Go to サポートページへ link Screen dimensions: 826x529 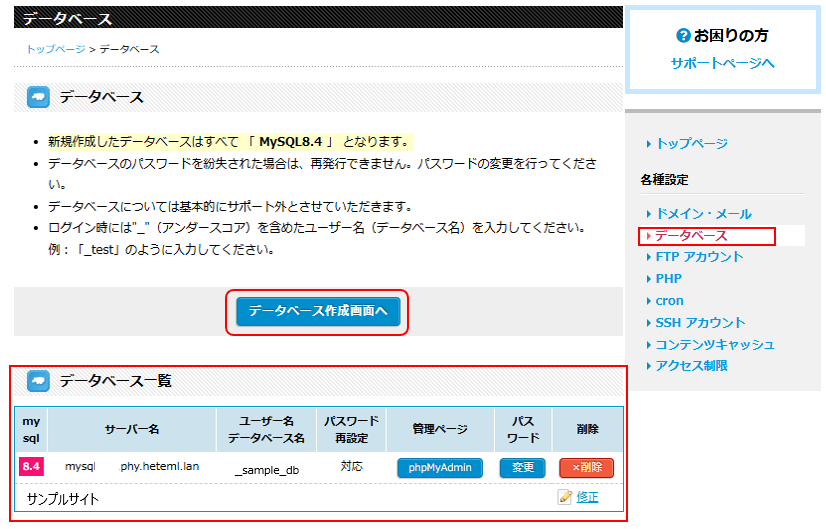point(722,63)
